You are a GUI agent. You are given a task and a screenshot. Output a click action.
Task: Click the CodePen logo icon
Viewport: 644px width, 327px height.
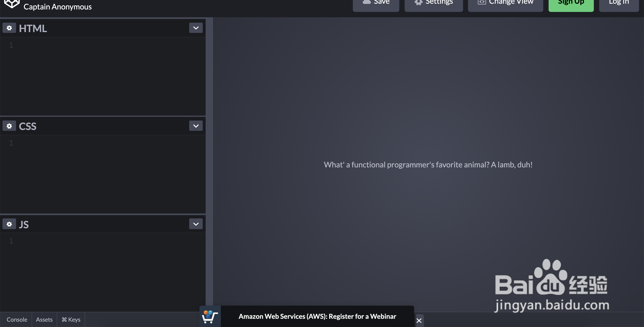pos(12,3)
